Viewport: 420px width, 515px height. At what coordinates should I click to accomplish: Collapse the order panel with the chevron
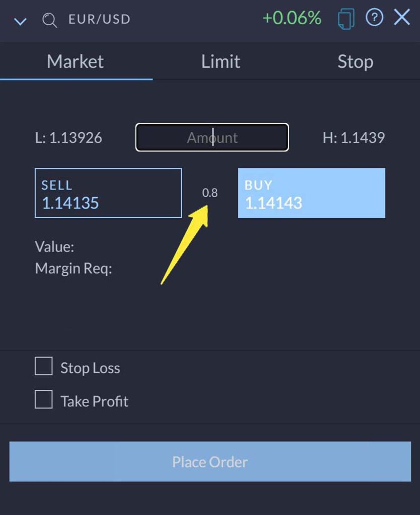point(20,21)
